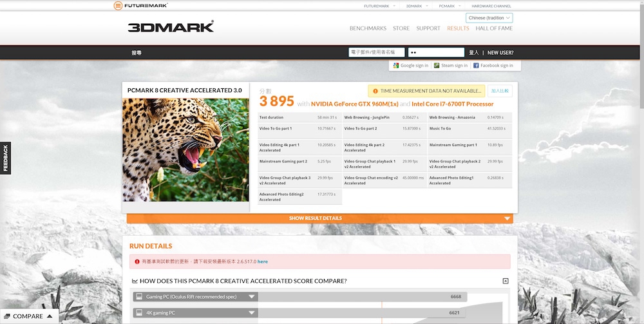Click the Futuremark logo icon

click(x=118, y=5)
